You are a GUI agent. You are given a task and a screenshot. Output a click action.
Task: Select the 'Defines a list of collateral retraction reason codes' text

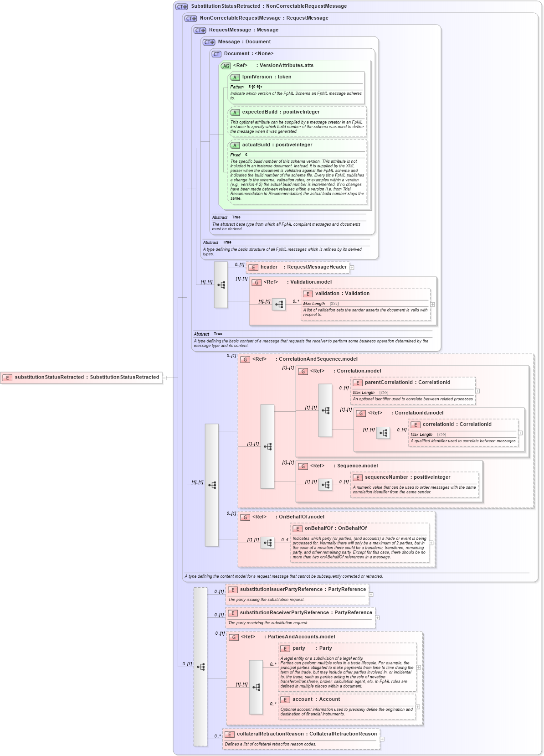pos(270,744)
